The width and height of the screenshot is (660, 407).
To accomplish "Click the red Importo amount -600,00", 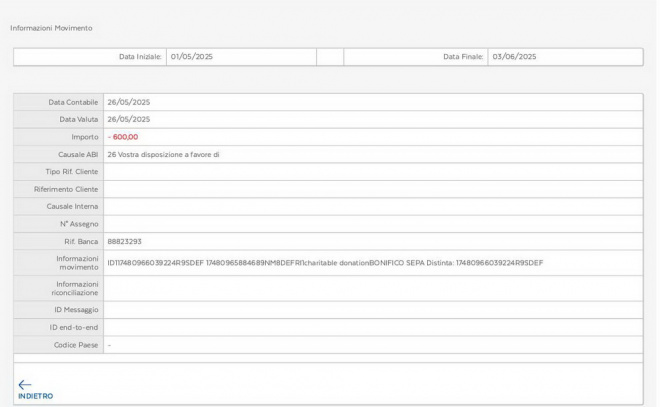I will (x=123, y=137).
